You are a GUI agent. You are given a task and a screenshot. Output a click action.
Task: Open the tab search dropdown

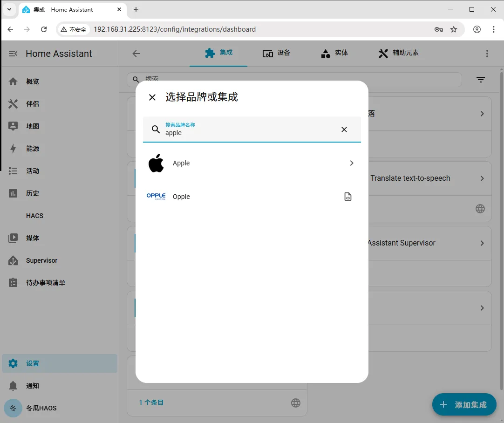[9, 9]
